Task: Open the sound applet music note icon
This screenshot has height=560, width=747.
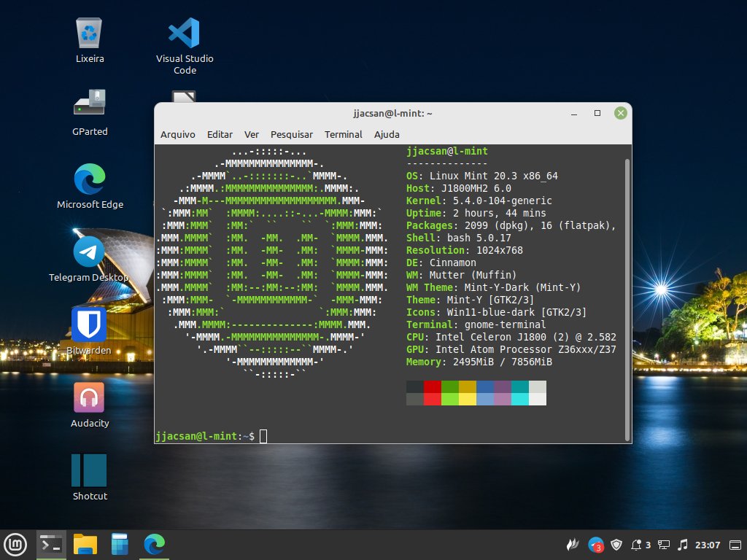Action: click(x=683, y=544)
